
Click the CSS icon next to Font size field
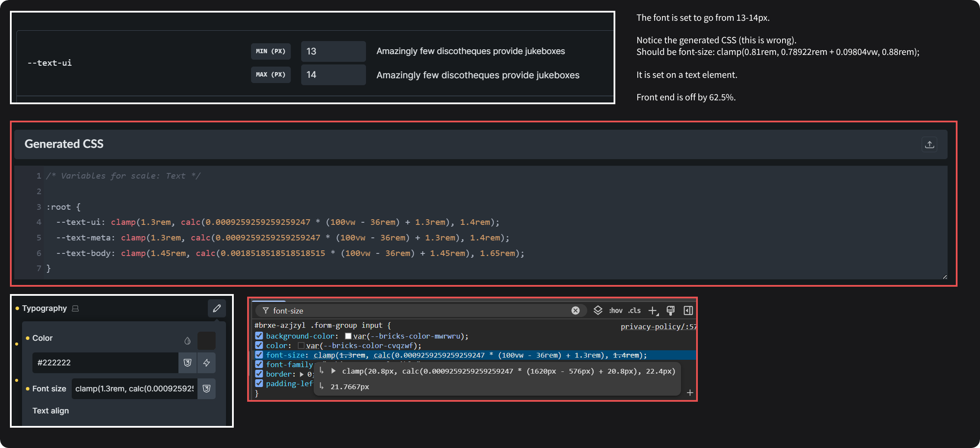tap(207, 388)
